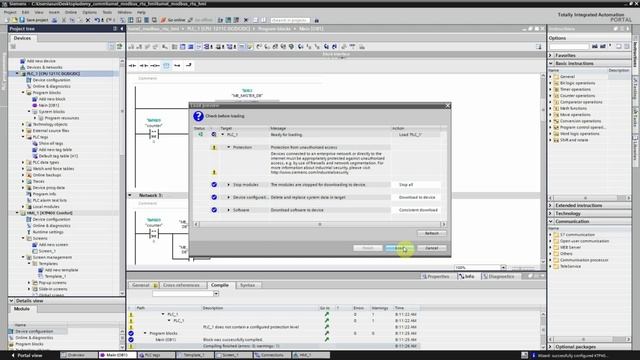Open the Project menu
The image size is (640, 360).
point(10,12)
